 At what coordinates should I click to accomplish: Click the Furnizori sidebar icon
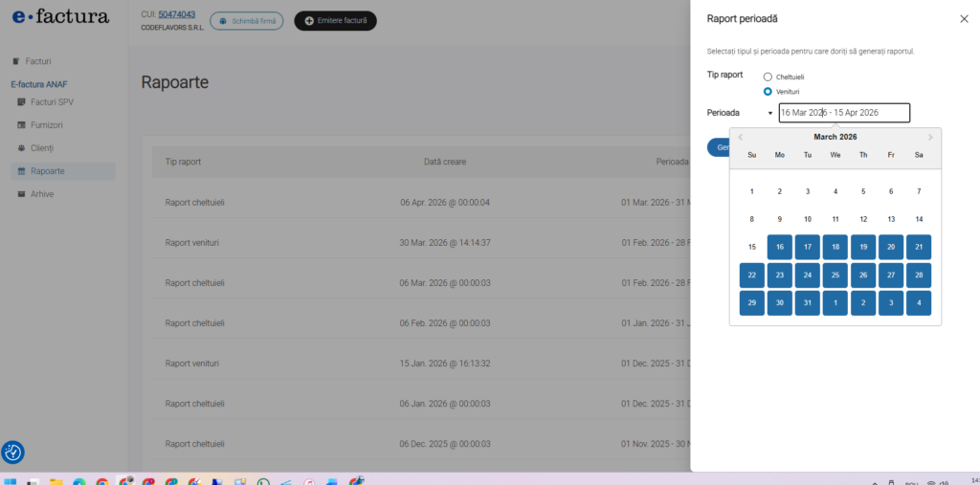(x=22, y=124)
